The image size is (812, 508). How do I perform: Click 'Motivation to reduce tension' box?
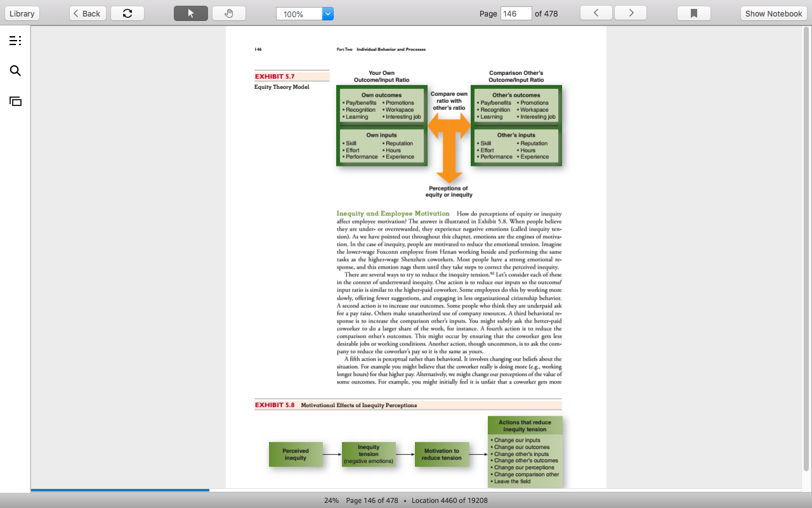pyautogui.click(x=442, y=454)
